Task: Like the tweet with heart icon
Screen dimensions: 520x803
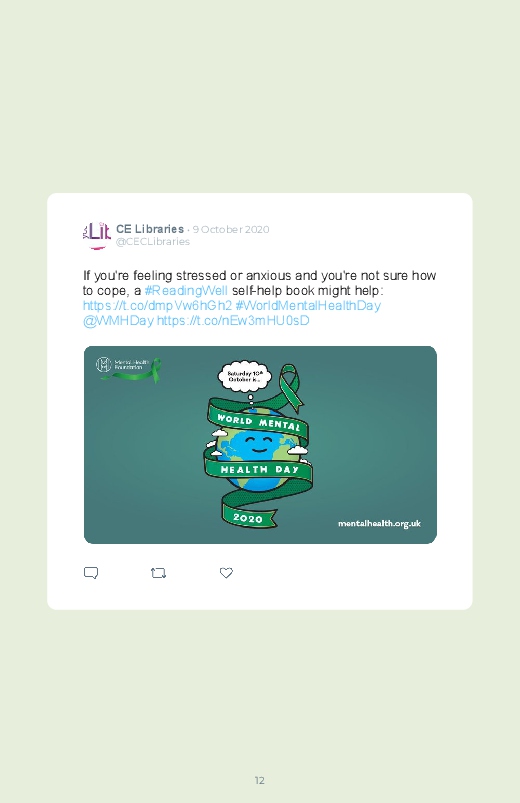Action: point(226,573)
